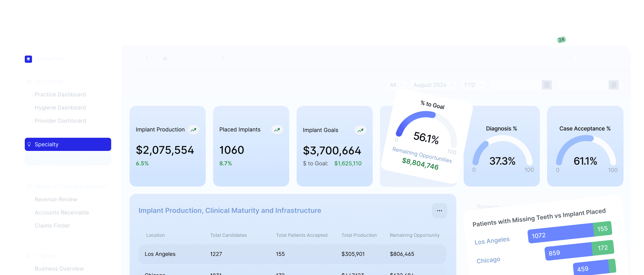Click the first date field calendar icon
This screenshot has height=275, width=644.
[x=547, y=85]
